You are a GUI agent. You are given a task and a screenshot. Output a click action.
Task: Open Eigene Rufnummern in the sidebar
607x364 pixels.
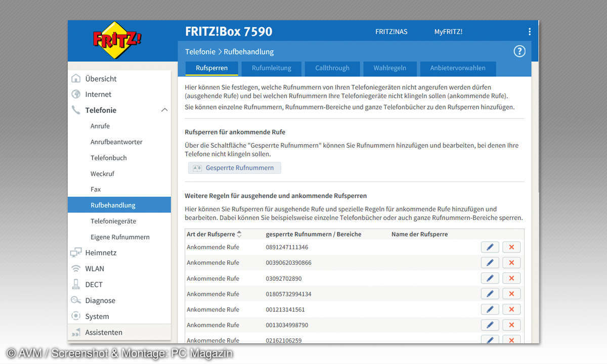(120, 237)
